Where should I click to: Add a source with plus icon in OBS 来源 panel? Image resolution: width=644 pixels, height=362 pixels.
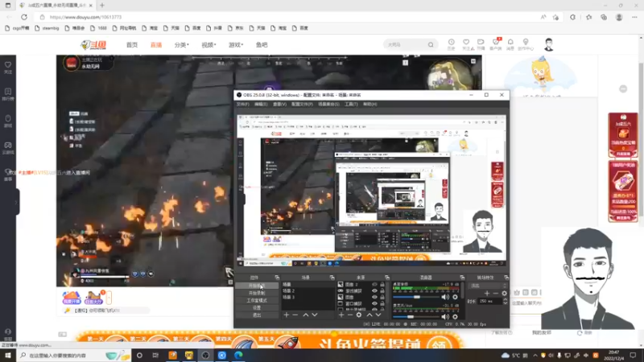(341, 315)
